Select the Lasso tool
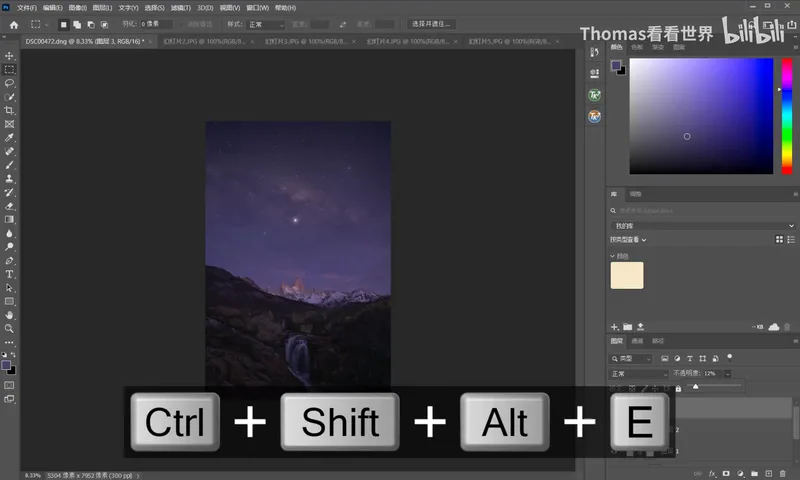Screen dimensions: 800x480 [x=9, y=83]
